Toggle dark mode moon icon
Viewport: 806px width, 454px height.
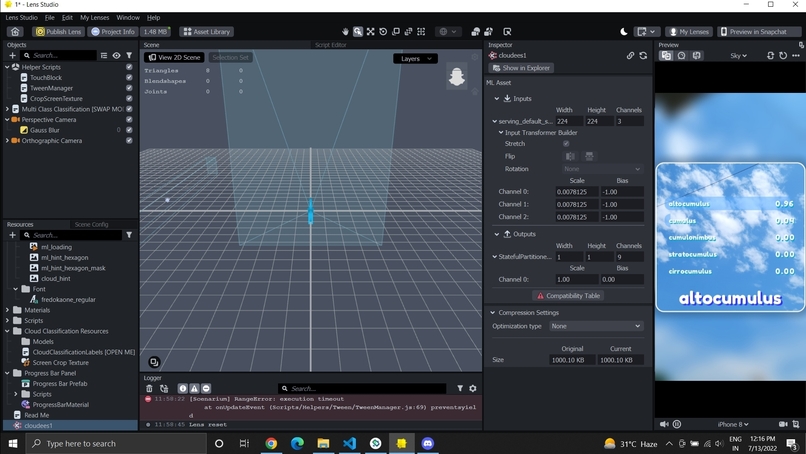[x=624, y=31]
